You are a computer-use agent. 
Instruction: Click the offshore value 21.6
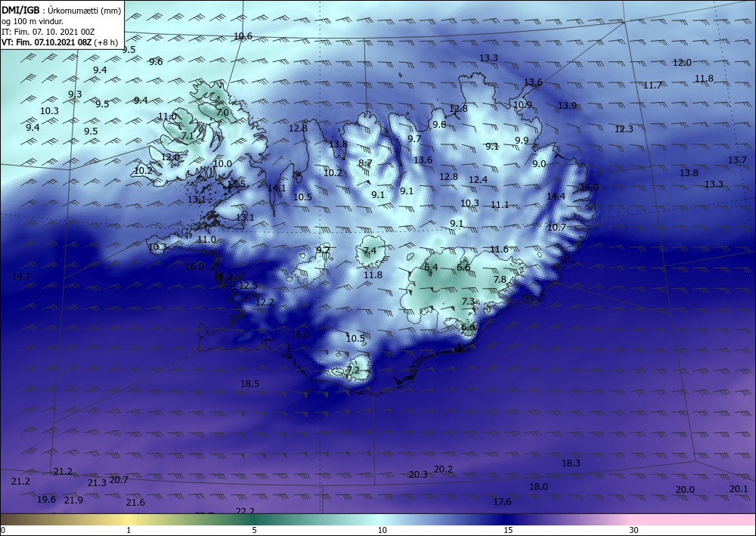point(135,503)
